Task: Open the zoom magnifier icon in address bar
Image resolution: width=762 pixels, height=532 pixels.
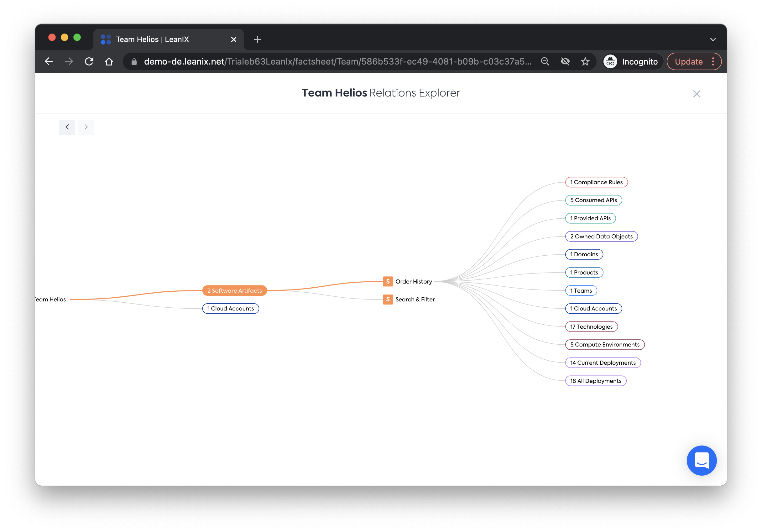Action: click(545, 62)
